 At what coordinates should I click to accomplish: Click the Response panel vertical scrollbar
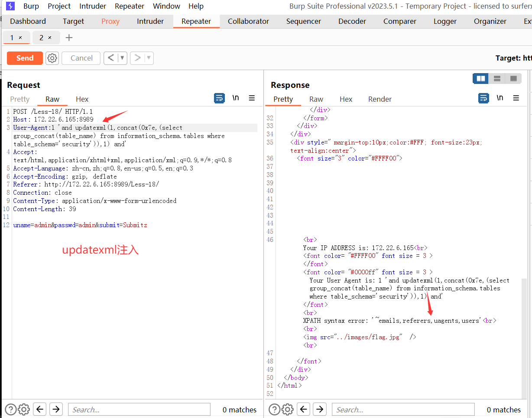[524, 338]
